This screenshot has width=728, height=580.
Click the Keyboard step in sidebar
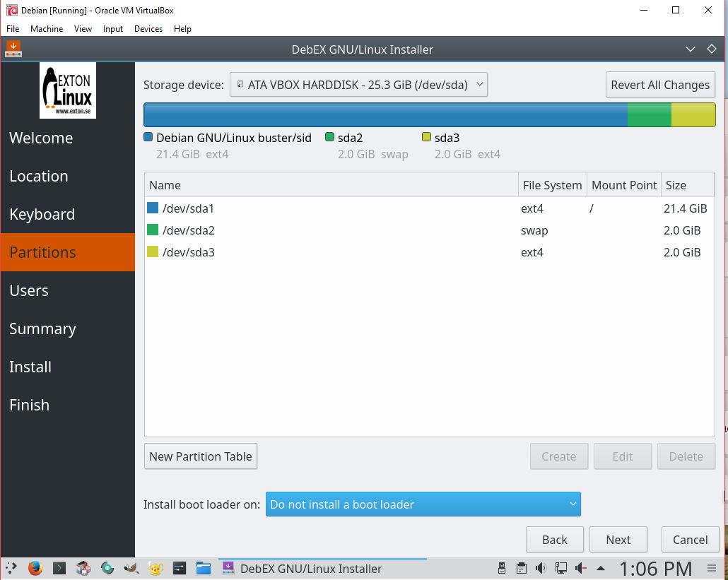pyautogui.click(x=68, y=214)
